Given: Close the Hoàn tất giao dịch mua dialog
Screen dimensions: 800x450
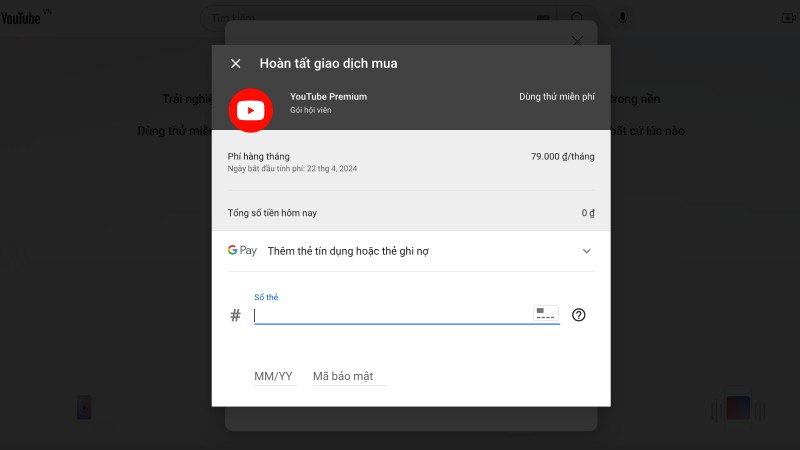Looking at the screenshot, I should coord(235,64).
